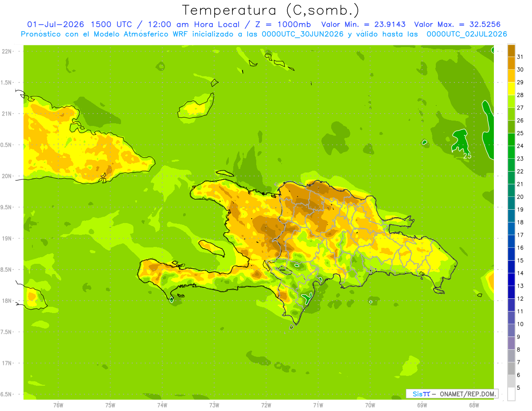Click legend value '18'
The image size is (532, 411).
pyautogui.click(x=520, y=222)
